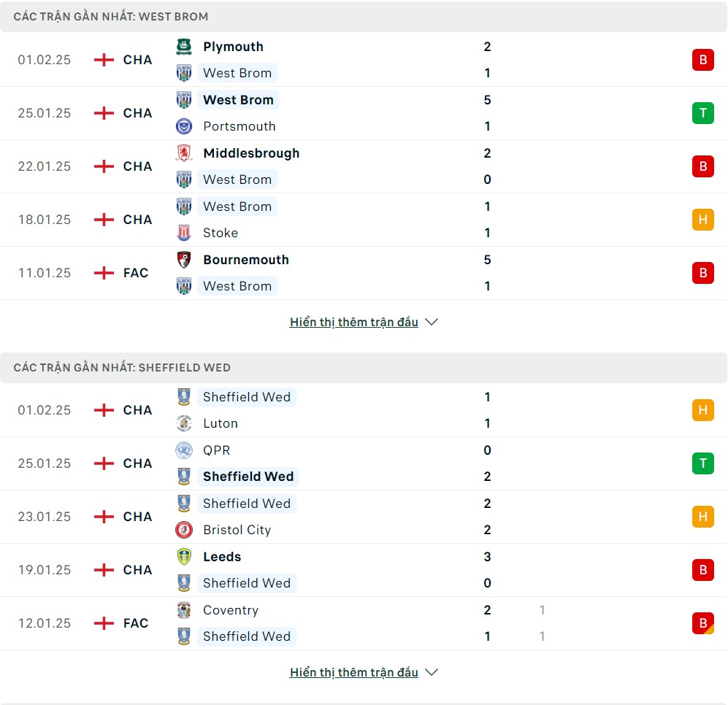Click the Bristol City club crest icon
This screenshot has width=728, height=705.
pos(184,530)
